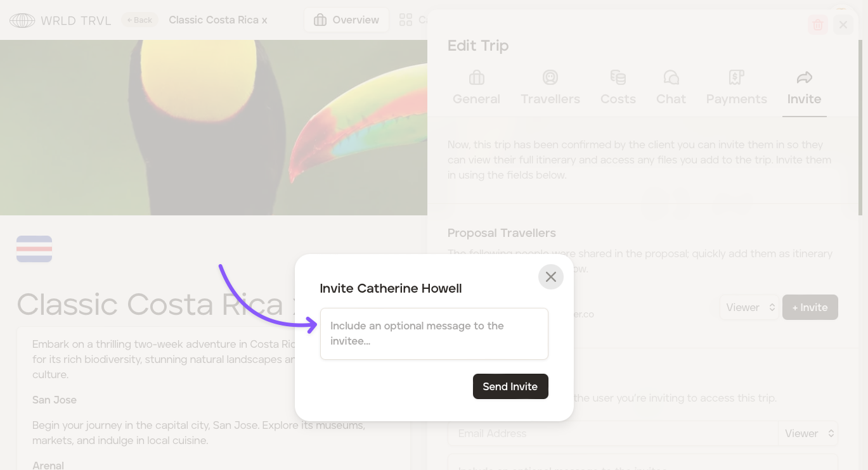868x470 pixels.
Task: Close the Edit Trip side panel
Action: point(843,25)
